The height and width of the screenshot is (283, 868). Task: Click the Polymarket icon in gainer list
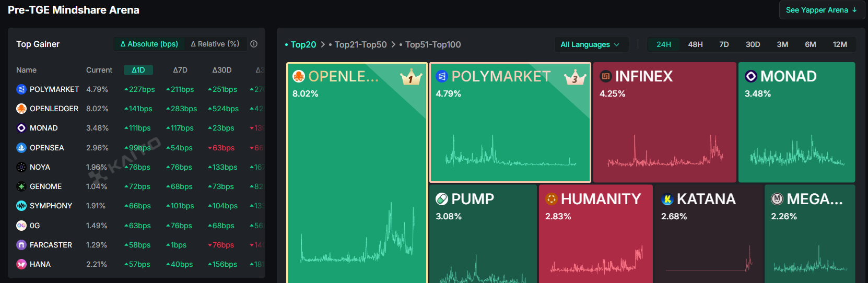pyautogui.click(x=21, y=89)
